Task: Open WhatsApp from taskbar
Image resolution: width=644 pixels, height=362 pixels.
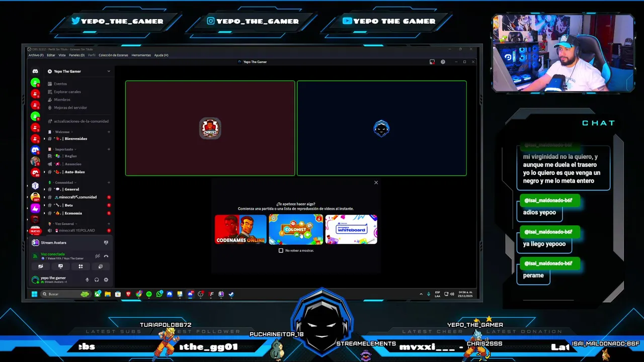Action: tap(159, 294)
